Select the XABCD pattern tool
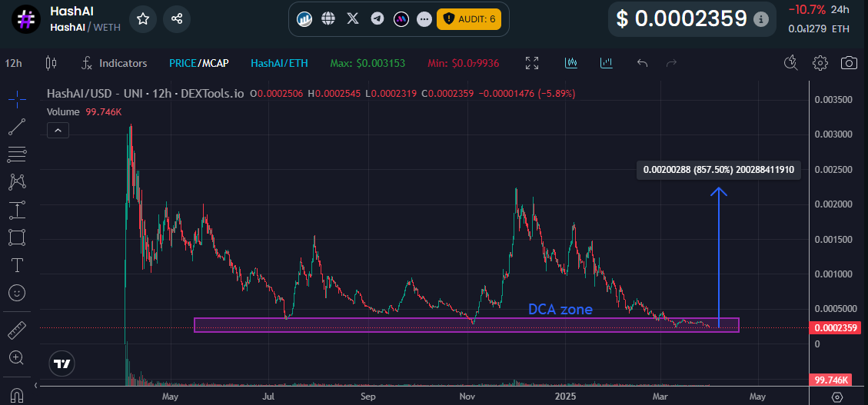This screenshot has width=868, height=405. [x=17, y=182]
